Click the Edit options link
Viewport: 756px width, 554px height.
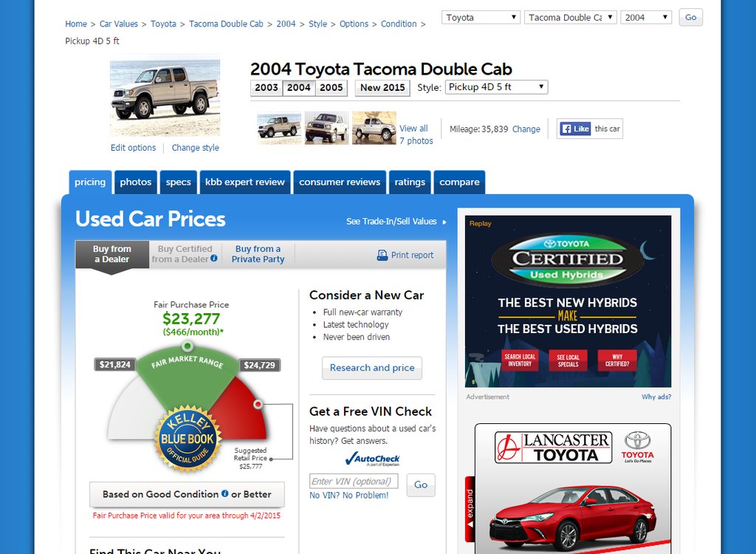133,148
